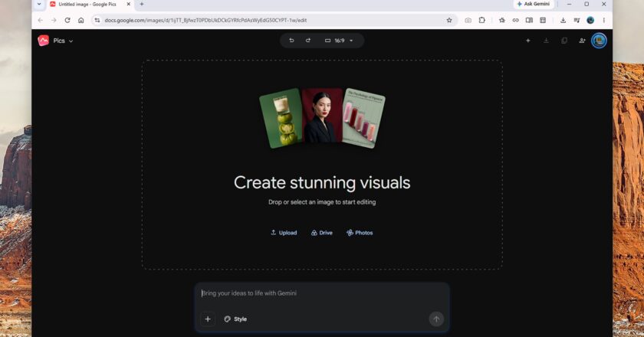Submit the prompt with the arrow button

(436, 319)
